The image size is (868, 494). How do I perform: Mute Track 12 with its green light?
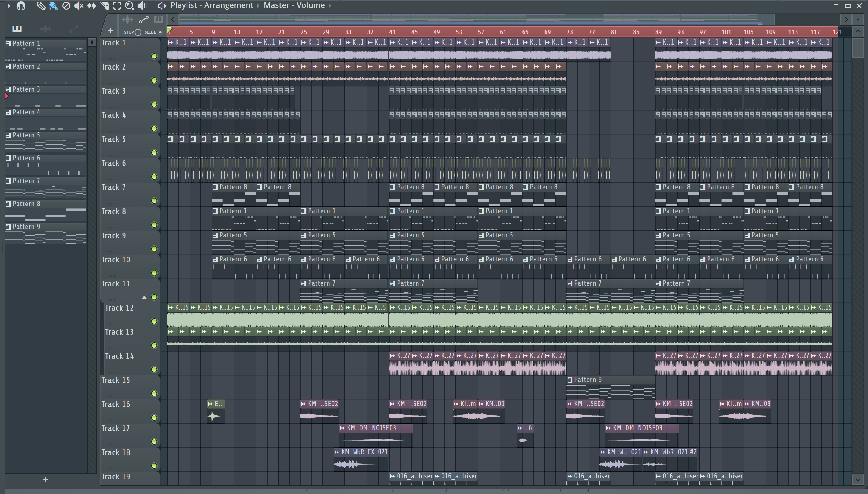(154, 321)
